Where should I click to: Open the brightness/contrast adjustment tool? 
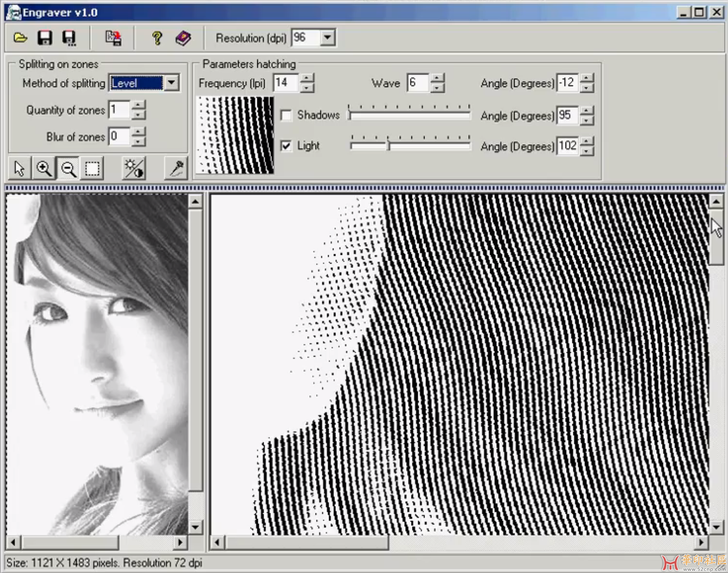tap(134, 169)
